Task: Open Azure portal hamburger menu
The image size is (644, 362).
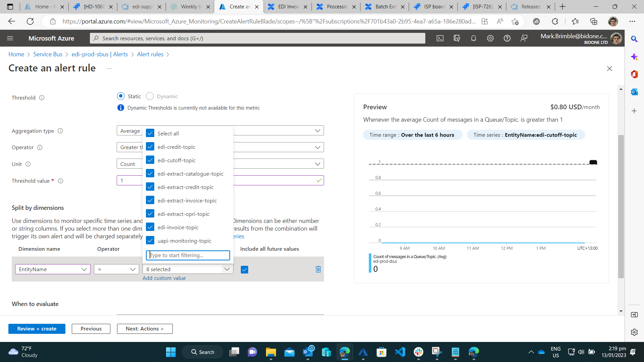Action: click(10, 38)
